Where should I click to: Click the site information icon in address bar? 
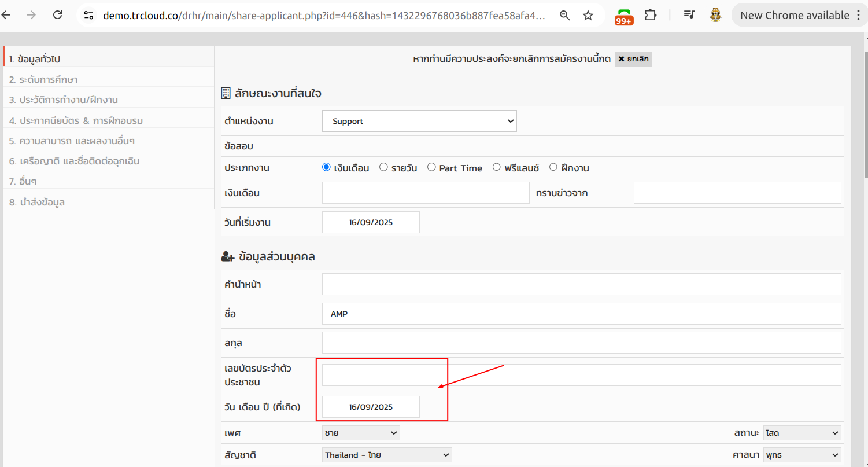(88, 16)
